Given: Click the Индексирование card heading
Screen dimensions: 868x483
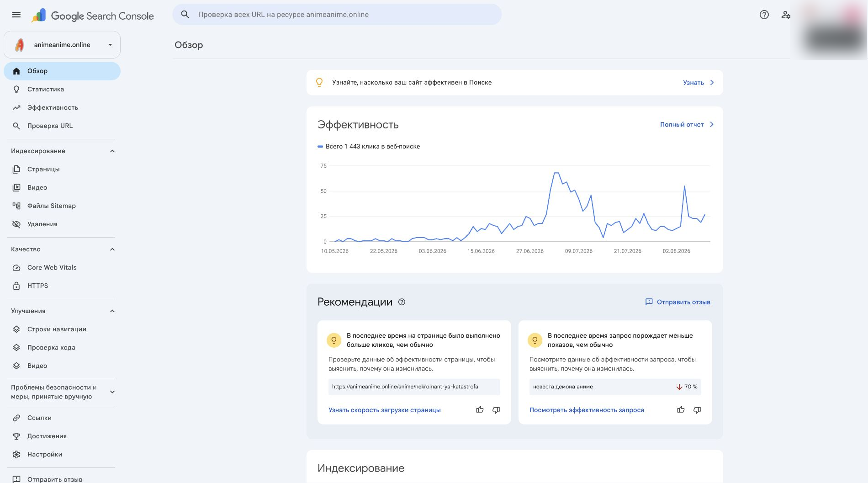Looking at the screenshot, I should point(361,468).
